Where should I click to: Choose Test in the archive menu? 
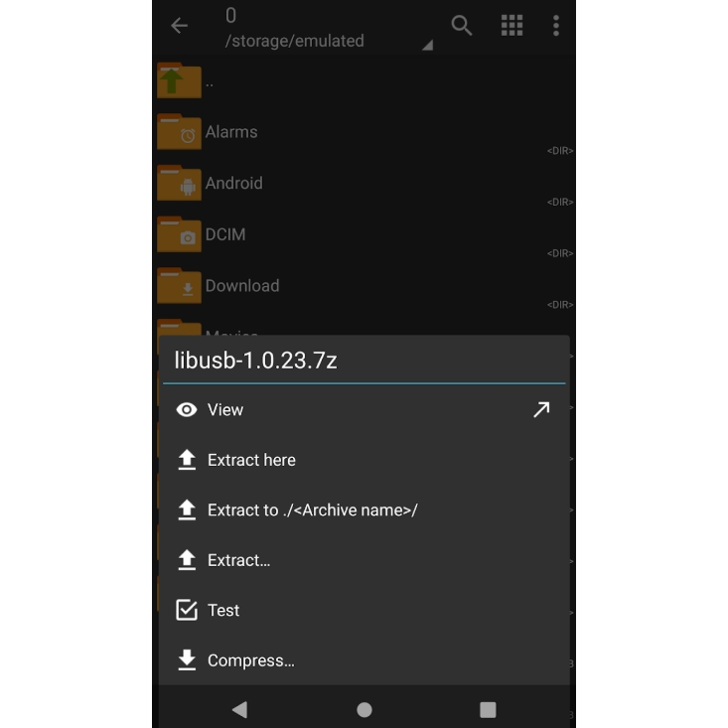click(x=364, y=611)
